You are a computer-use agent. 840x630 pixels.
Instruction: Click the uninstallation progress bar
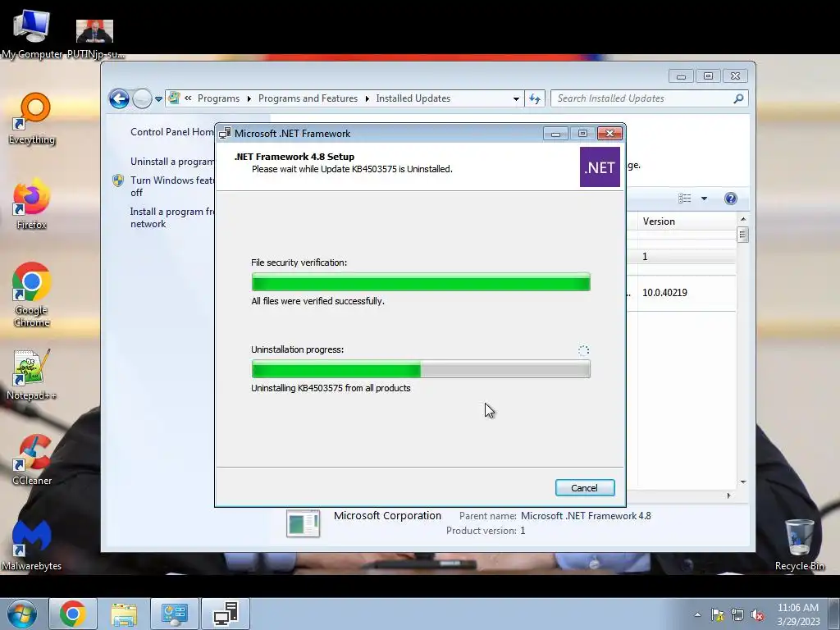point(421,369)
